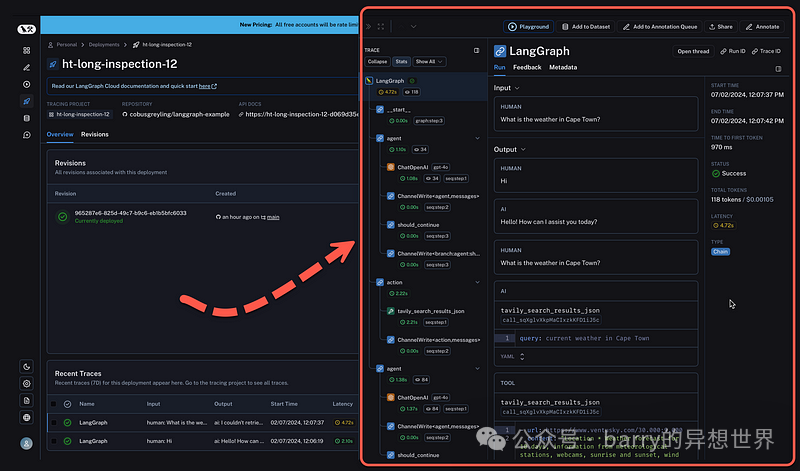This screenshot has width=800, height=471.
Task: Toggle the trace tree panel layout icon
Action: coord(477,51)
